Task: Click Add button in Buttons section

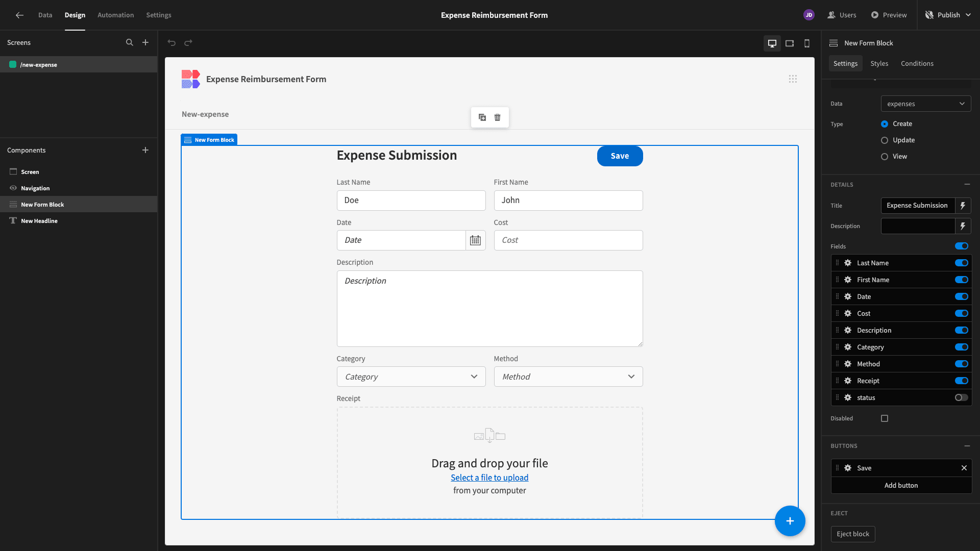Action: 901,485
